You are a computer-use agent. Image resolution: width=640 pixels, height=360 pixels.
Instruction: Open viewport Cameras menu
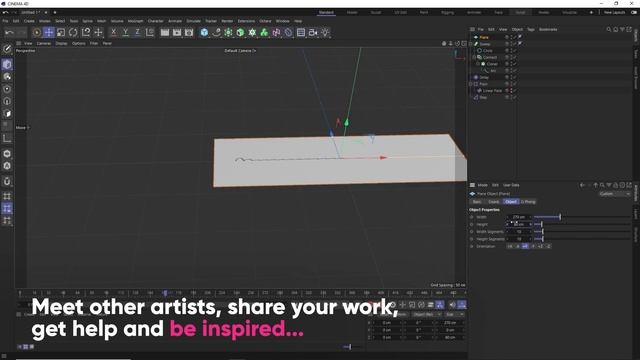(44, 43)
